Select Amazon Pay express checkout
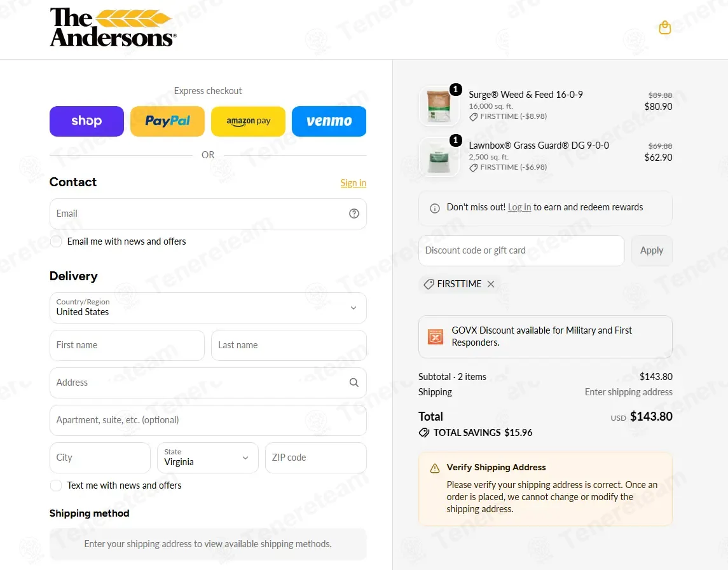The width and height of the screenshot is (728, 570). coord(249,121)
